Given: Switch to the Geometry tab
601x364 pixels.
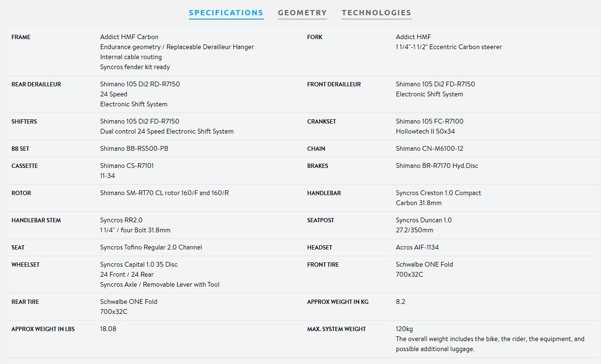Looking at the screenshot, I should tap(302, 13).
